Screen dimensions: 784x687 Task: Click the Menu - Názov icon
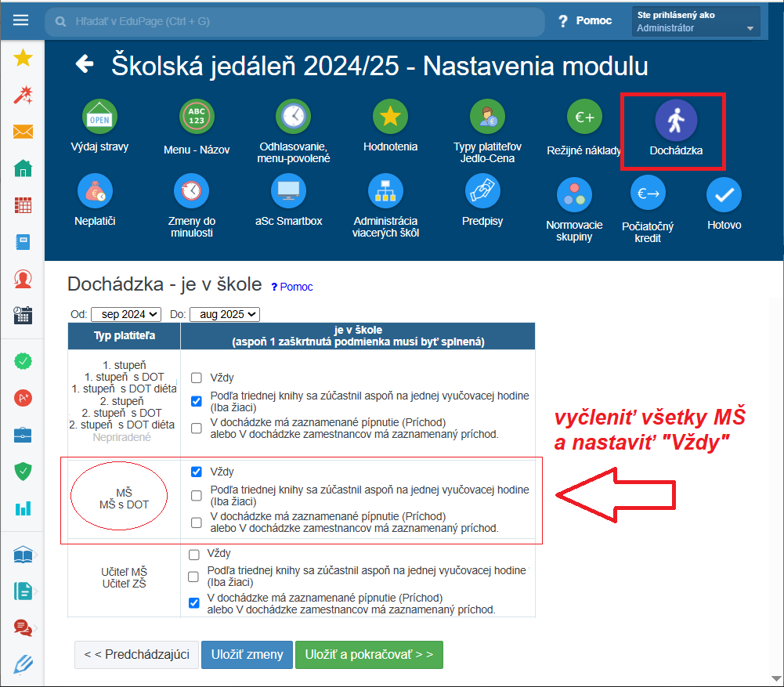pyautogui.click(x=197, y=118)
